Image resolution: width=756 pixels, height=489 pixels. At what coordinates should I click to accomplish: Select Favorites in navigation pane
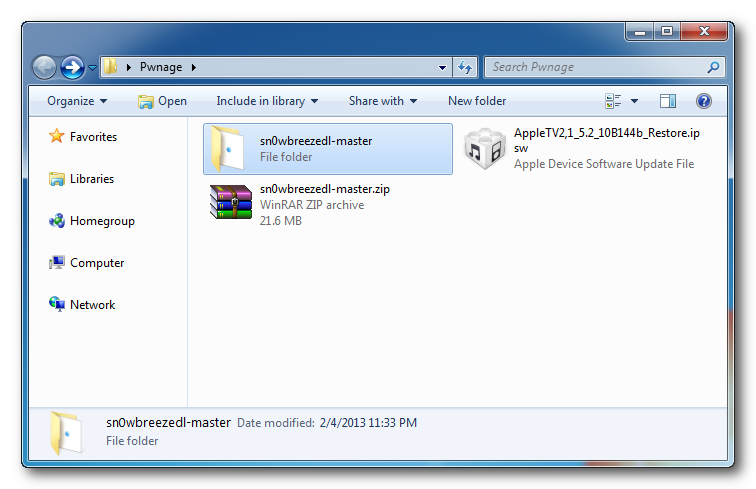(93, 137)
